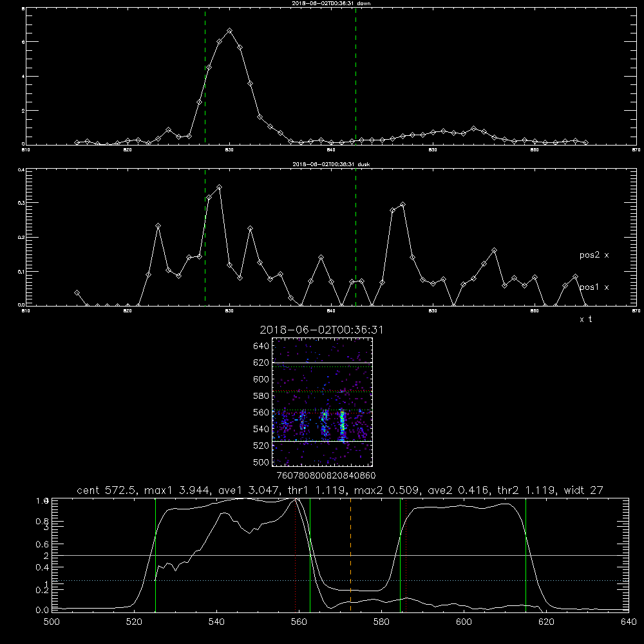Click heatmap y-axis label 560
This screenshot has width=644, height=644.
261,412
